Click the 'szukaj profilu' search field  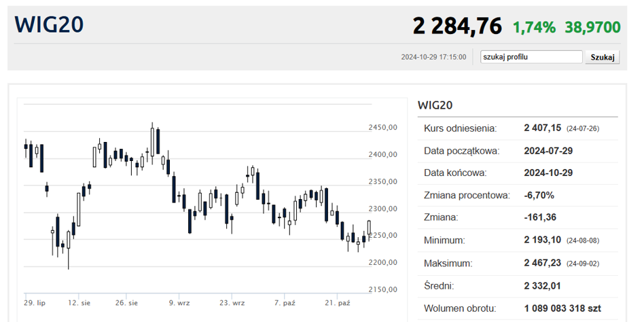pos(531,57)
